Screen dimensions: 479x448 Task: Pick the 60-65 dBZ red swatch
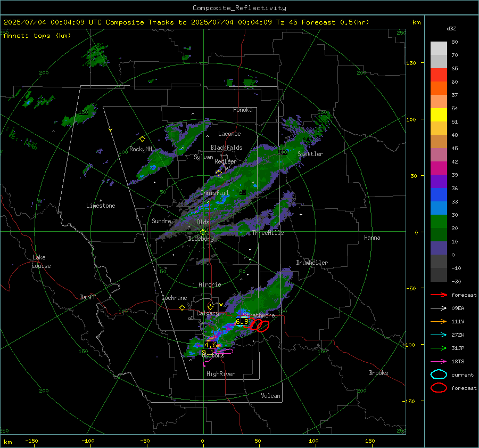point(439,75)
